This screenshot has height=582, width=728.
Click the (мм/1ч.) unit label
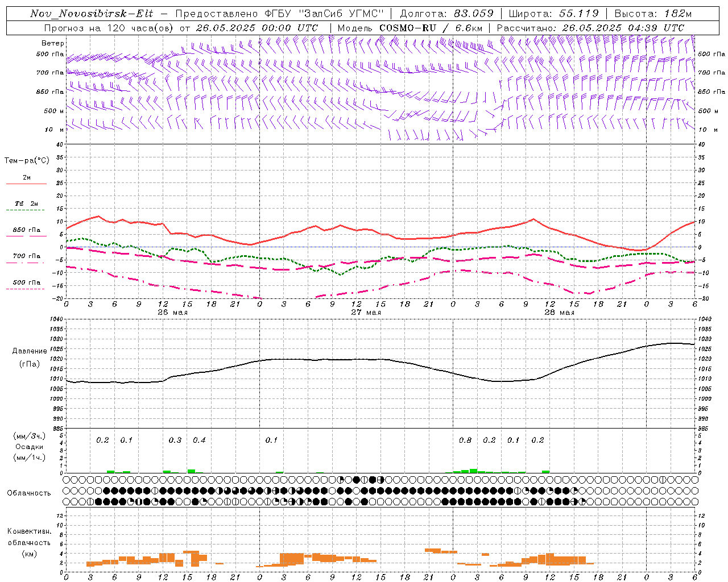[x=30, y=458]
